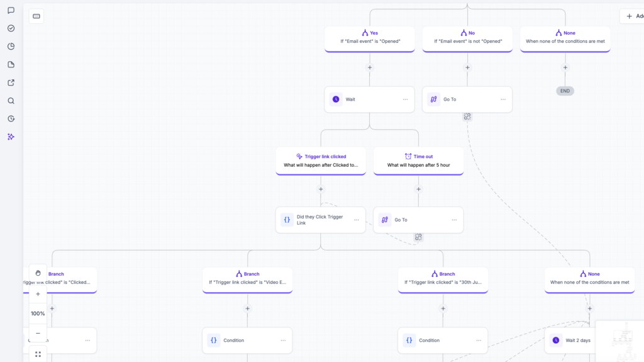The image size is (644, 362).
Task: Select the Time out branch card
Action: click(418, 161)
